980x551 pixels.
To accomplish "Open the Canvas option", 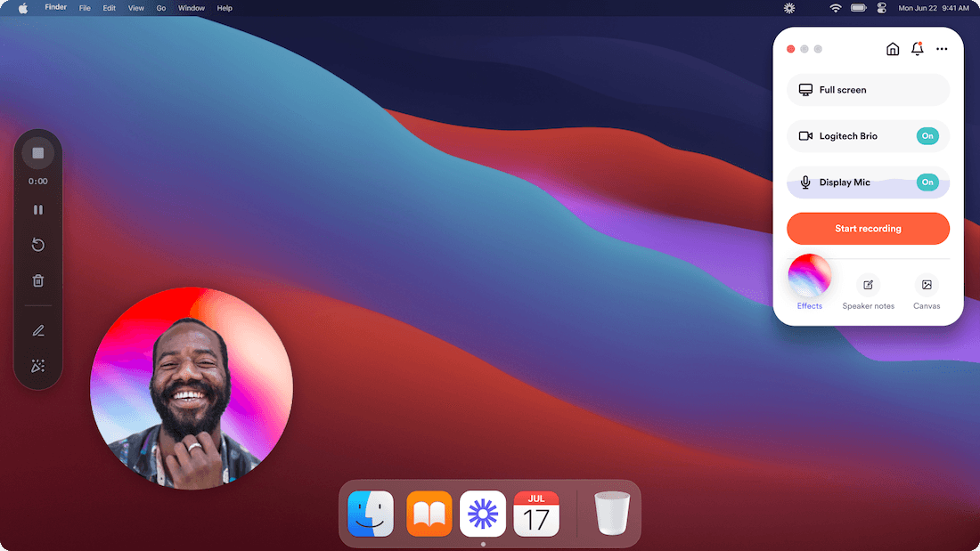I will click(x=927, y=285).
